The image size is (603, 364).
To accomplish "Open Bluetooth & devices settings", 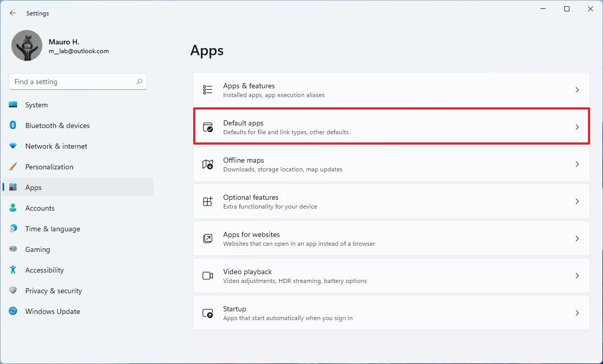I will [x=57, y=125].
